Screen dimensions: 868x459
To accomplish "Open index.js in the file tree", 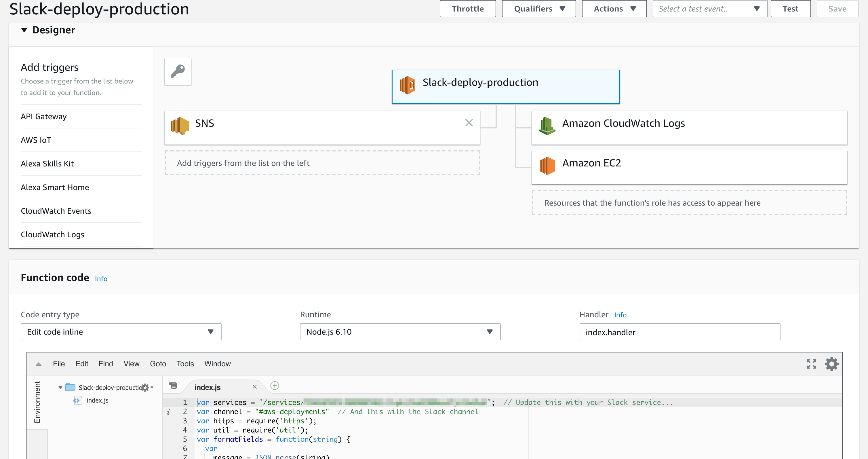I will pyautogui.click(x=97, y=400).
